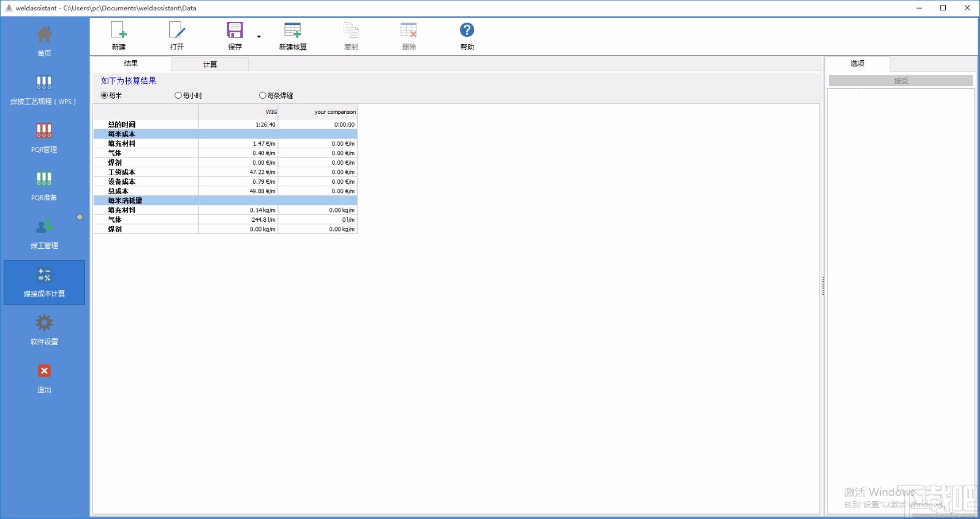Image resolution: width=980 pixels, height=519 pixels.
Task: Select the 每小时 radio button
Action: point(178,96)
